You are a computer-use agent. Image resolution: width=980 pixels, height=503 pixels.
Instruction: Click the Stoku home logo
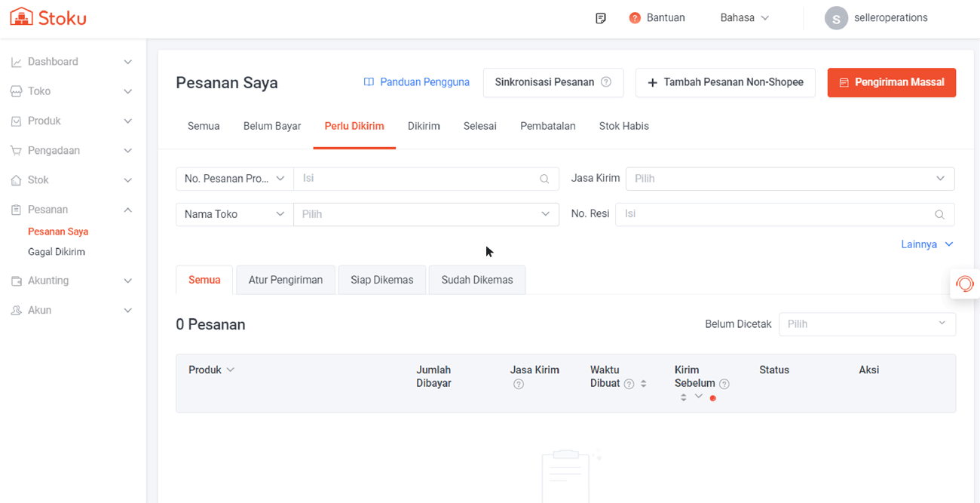point(48,17)
